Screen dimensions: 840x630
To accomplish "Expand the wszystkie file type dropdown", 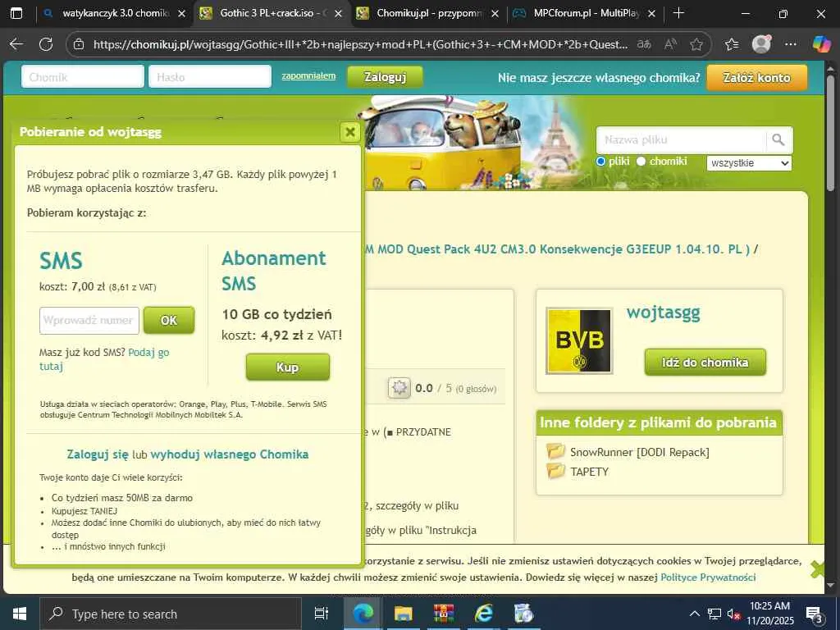I will pyautogui.click(x=749, y=163).
